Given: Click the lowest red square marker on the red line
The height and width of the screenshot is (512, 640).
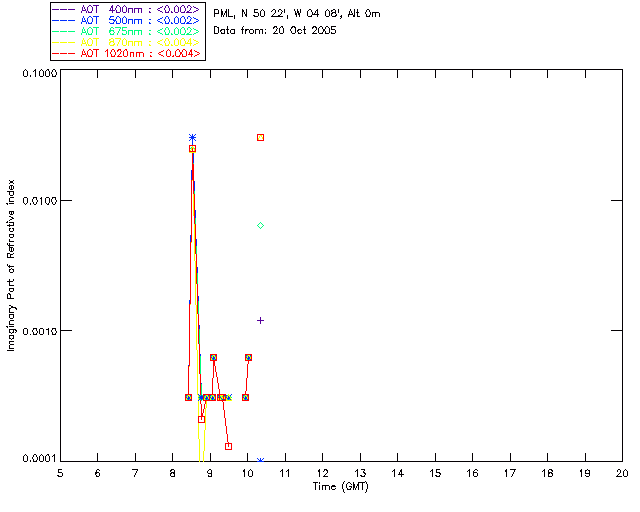Looking at the screenshot, I should [x=229, y=446].
